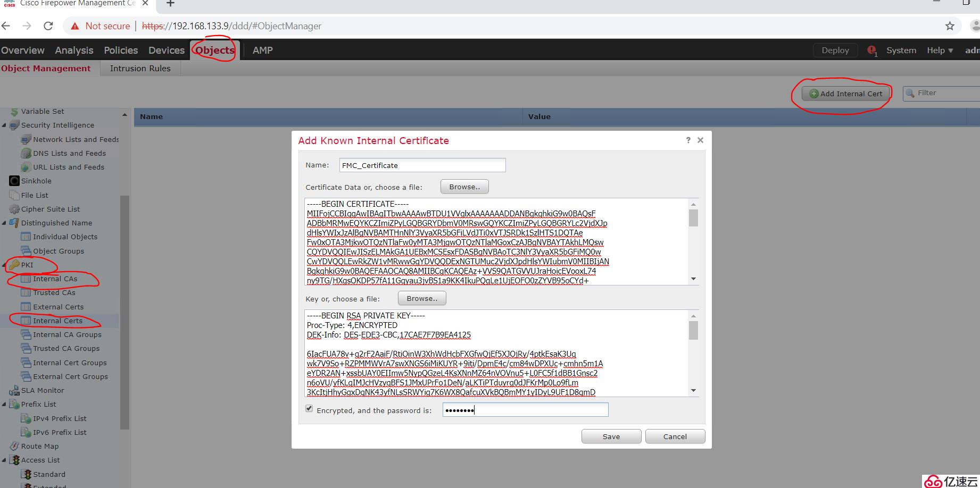
Task: Click the Prefix List icon
Action: (x=14, y=405)
